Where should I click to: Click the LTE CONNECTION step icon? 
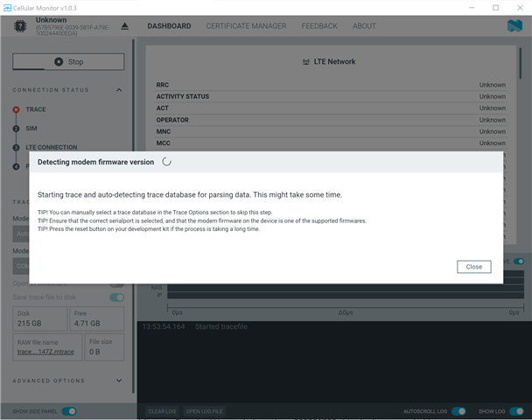coord(16,148)
